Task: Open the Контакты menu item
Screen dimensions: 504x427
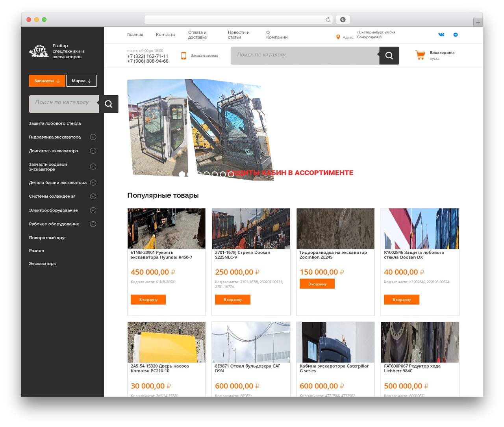Action: tap(165, 35)
